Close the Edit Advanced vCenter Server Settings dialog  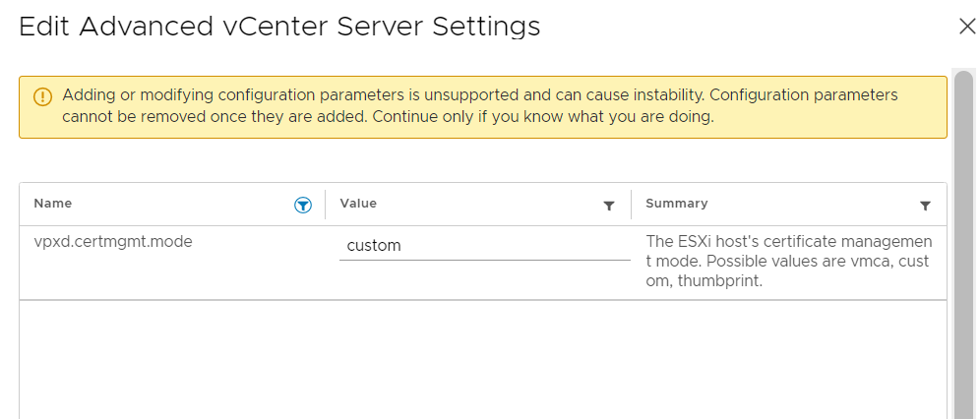tap(966, 27)
